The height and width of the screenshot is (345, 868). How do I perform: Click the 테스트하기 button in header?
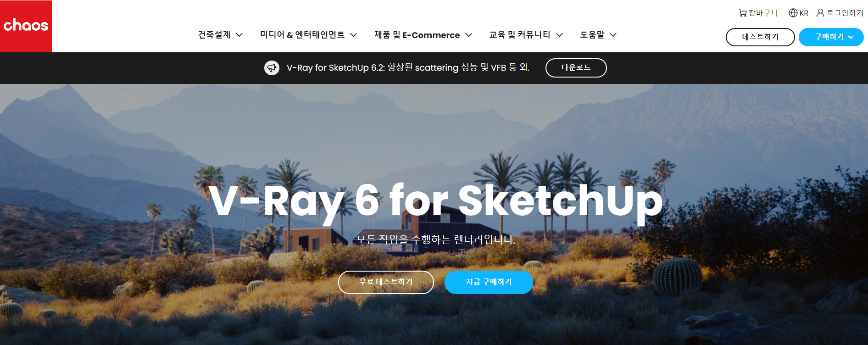tap(760, 37)
